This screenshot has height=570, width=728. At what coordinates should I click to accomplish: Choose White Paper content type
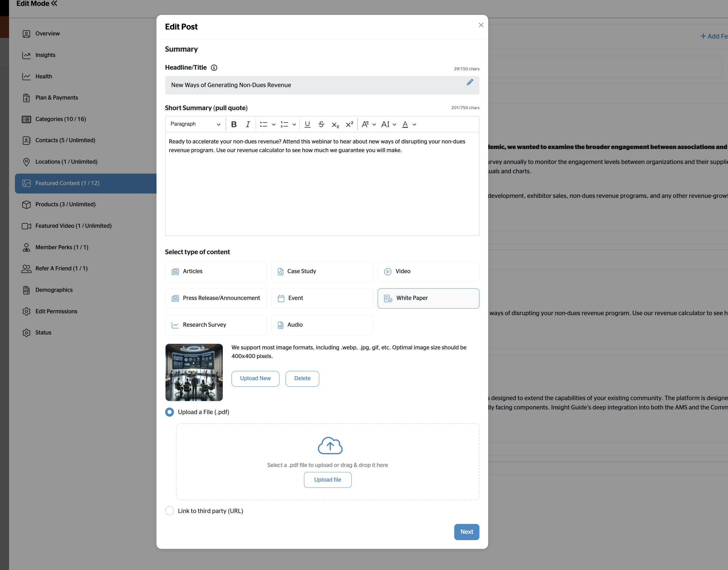pos(428,298)
